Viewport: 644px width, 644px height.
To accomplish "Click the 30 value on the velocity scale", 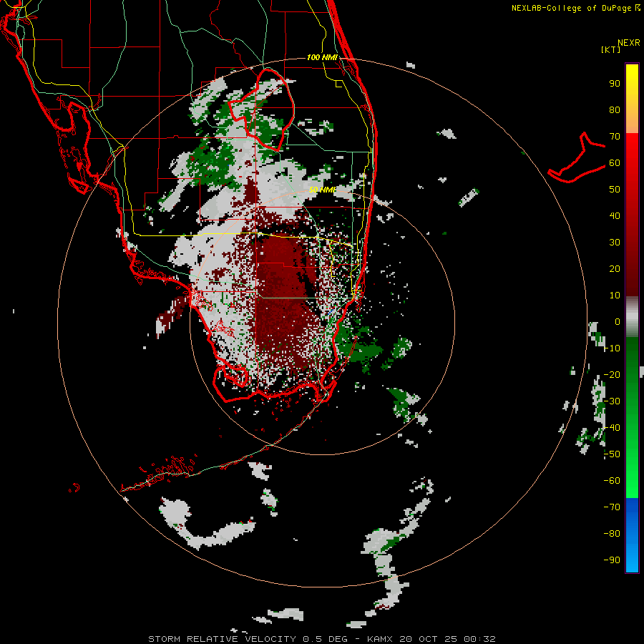I will pyautogui.click(x=615, y=243).
